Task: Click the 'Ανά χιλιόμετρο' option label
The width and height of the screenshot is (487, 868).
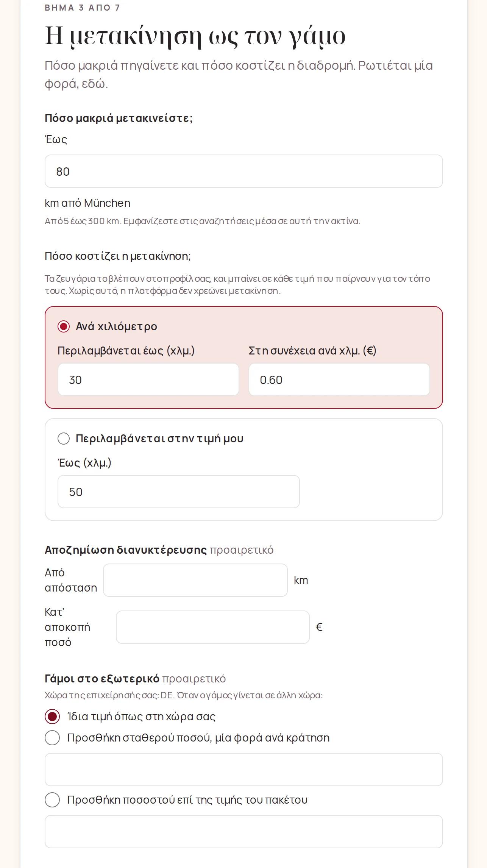Action: [116, 326]
